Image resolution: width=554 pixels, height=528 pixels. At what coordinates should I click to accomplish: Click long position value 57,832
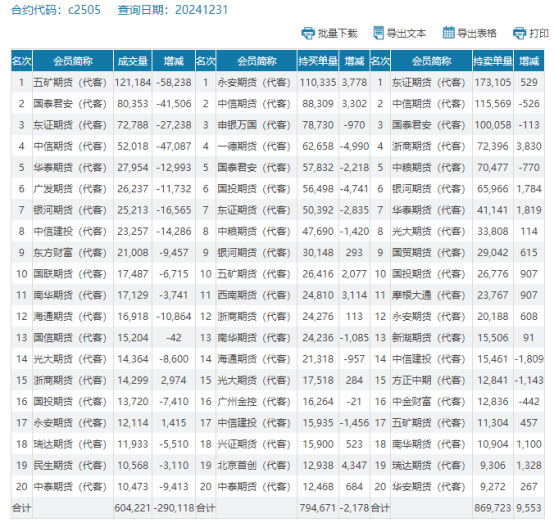tap(318, 168)
